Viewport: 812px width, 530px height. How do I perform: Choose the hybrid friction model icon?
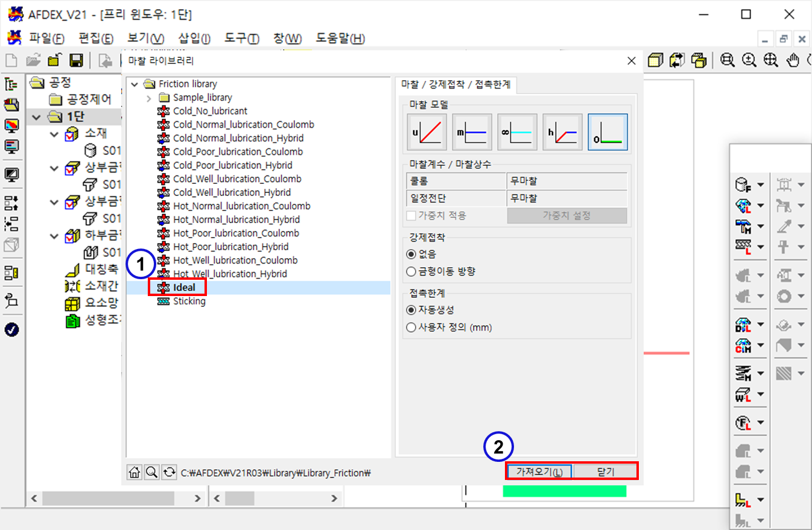pos(562,132)
